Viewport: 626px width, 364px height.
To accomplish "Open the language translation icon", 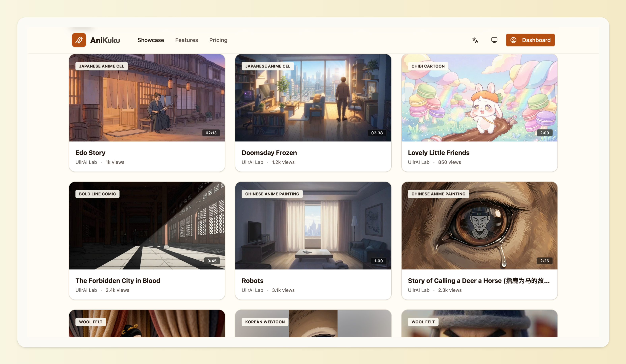I will point(475,40).
